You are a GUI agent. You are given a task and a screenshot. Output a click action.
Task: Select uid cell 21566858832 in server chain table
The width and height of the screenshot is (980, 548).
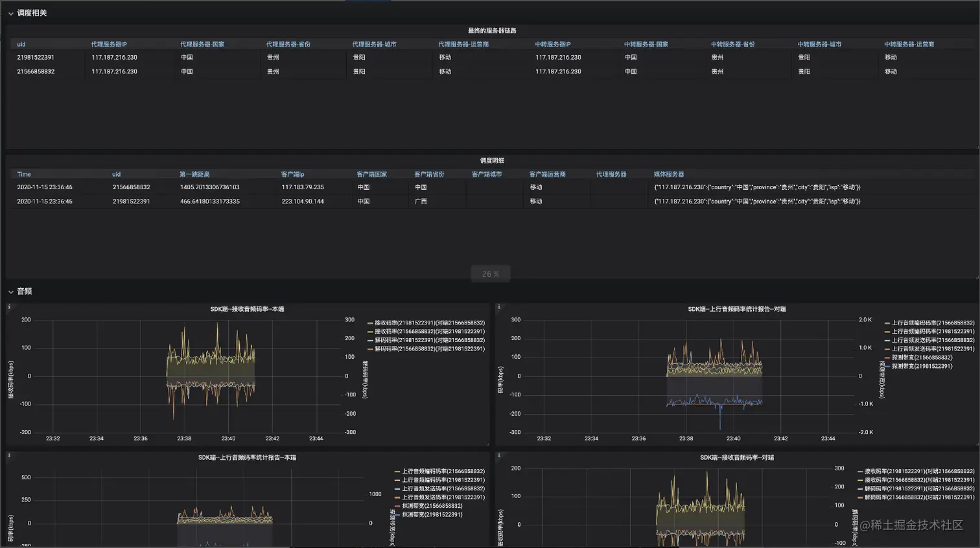[x=36, y=72]
